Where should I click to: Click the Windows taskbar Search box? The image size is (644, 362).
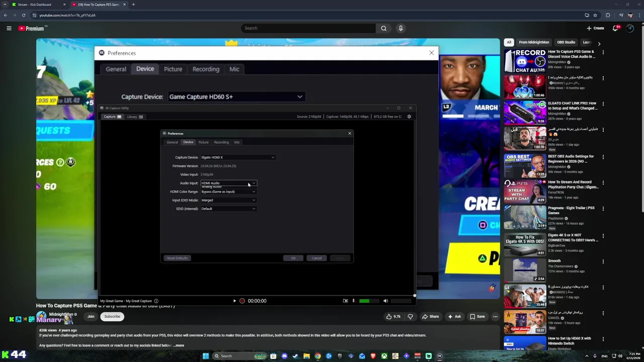pyautogui.click(x=239, y=356)
